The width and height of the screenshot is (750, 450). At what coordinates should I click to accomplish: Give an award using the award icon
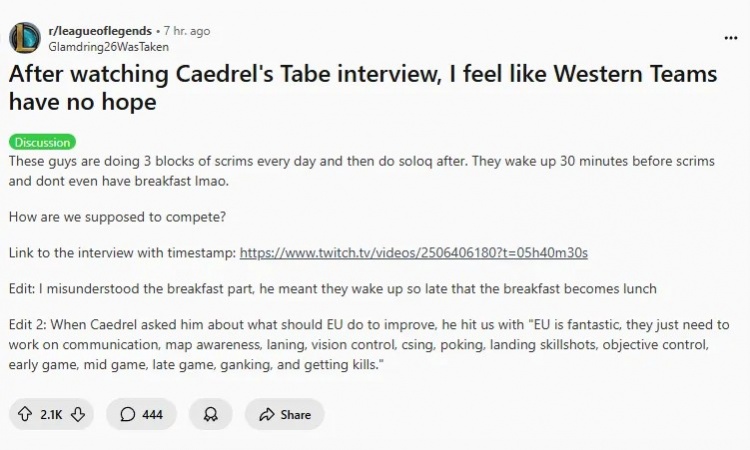[210, 414]
